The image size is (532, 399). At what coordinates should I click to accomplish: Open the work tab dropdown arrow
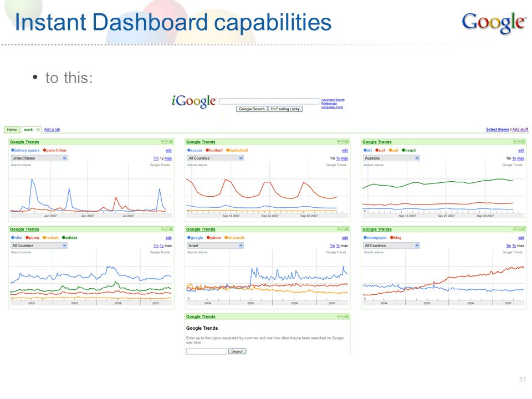point(38,130)
